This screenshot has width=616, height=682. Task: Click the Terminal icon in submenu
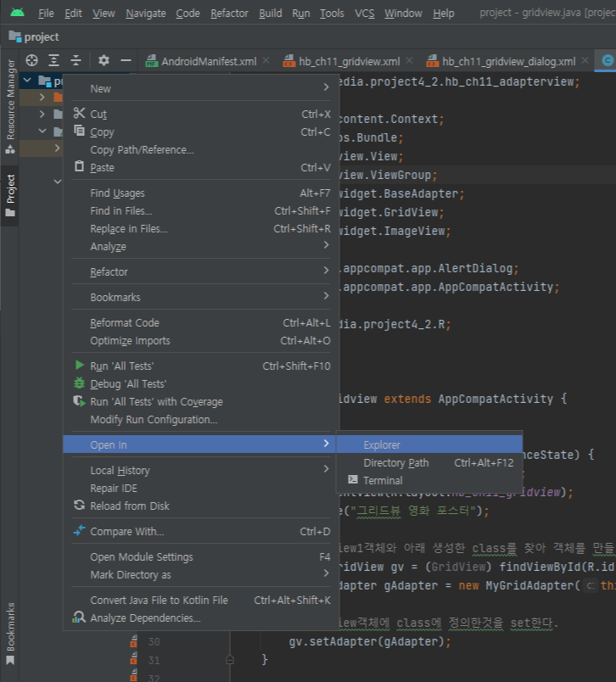click(x=353, y=480)
